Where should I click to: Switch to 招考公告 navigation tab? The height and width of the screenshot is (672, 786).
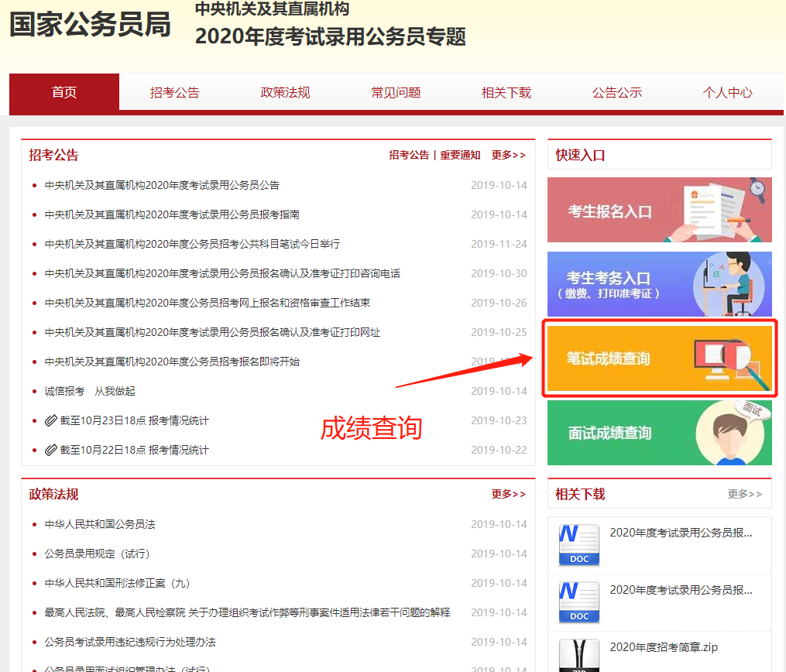click(174, 92)
